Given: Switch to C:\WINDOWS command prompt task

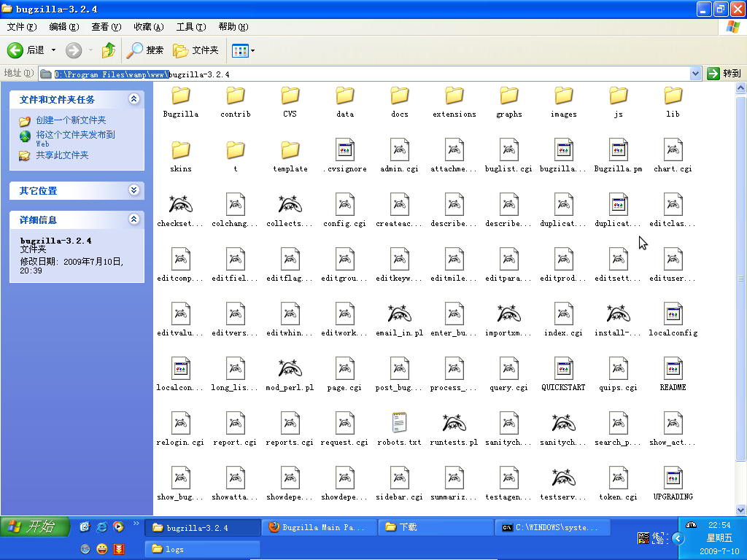Looking at the screenshot, I should pos(553,528).
